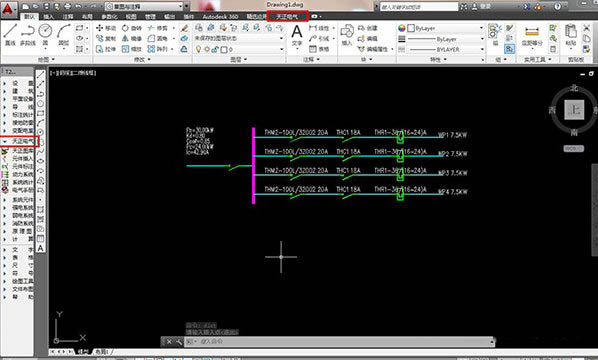The height and width of the screenshot is (360, 598).
Task: Open the workspace selector dropdown
Action: click(x=145, y=6)
